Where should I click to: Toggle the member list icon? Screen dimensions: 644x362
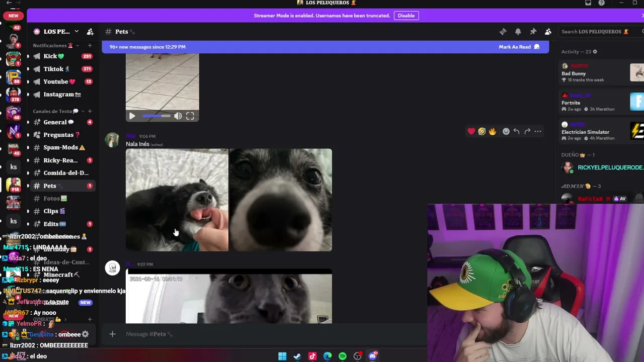point(548,32)
